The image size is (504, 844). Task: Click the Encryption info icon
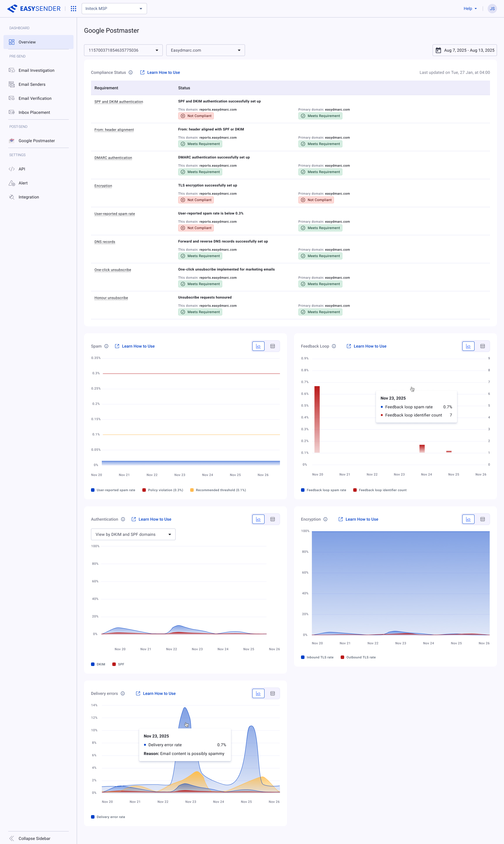(325, 519)
